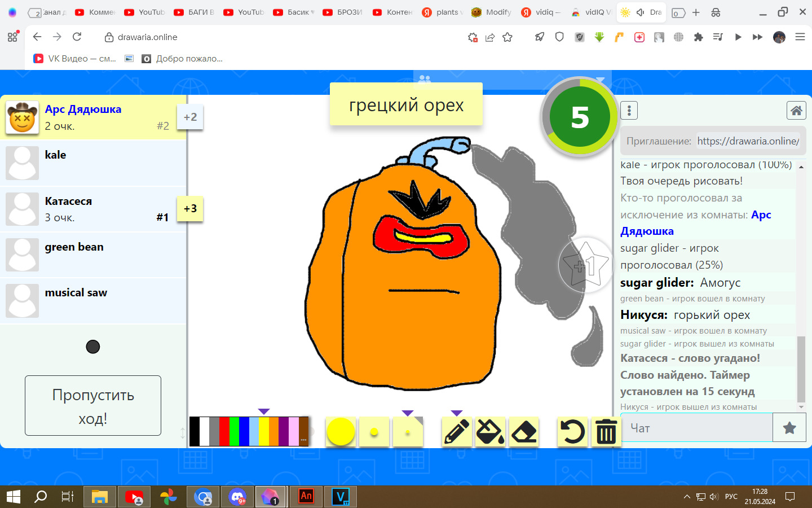812x508 pixels.
Task: Clear the canvas with the trash icon
Action: [606, 432]
